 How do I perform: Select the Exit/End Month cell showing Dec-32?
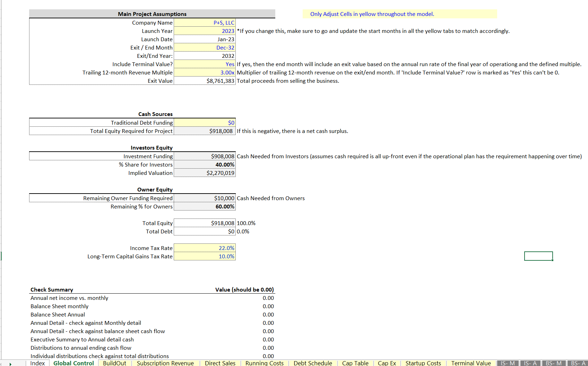pyautogui.click(x=205, y=47)
